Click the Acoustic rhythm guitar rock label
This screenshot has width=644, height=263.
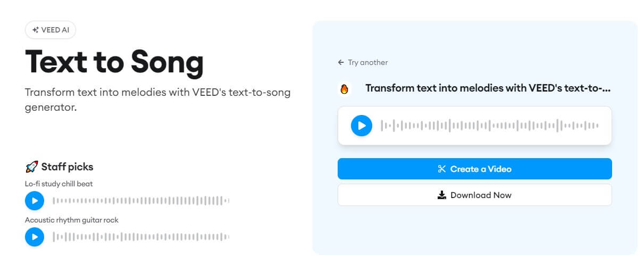[x=71, y=220]
